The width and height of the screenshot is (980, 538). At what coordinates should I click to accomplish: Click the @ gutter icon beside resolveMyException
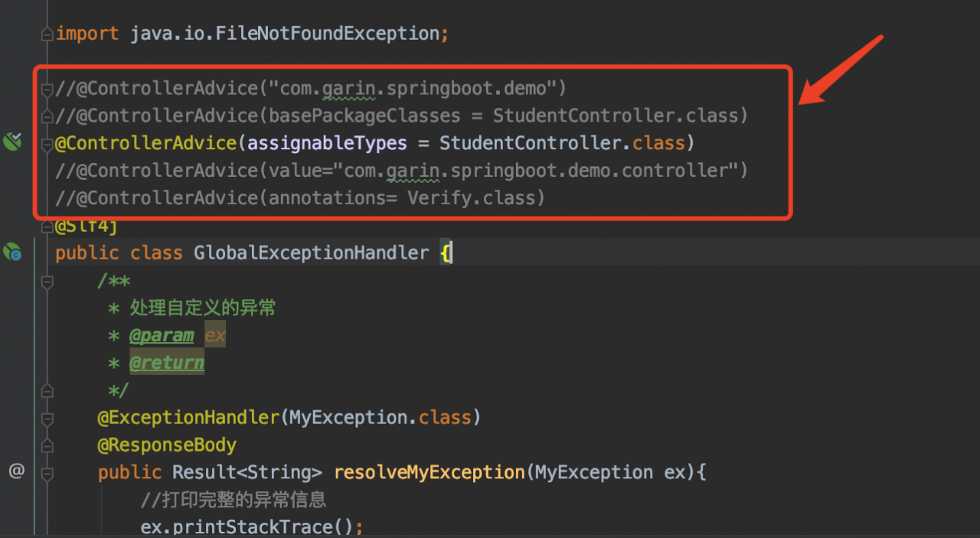tap(16, 471)
